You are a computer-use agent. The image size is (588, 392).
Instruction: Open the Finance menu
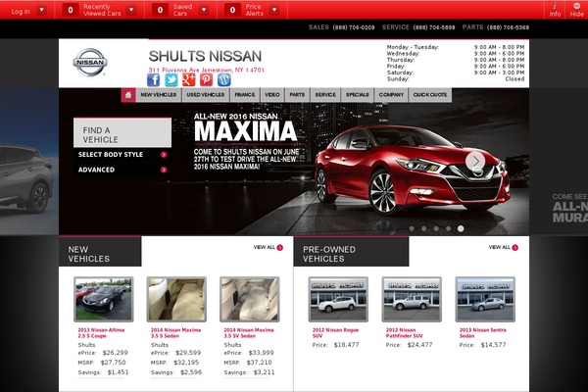click(x=245, y=95)
